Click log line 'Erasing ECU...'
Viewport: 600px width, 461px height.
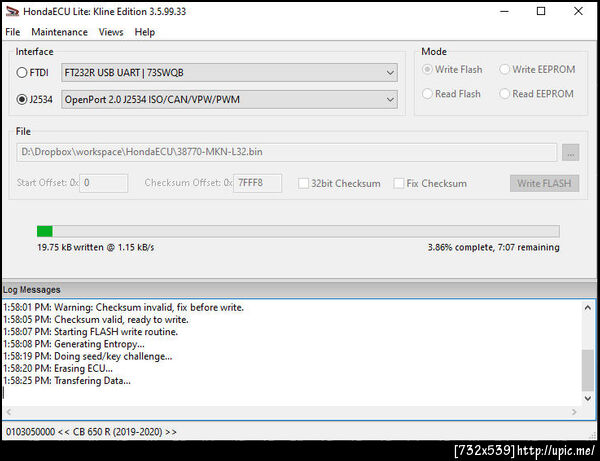(x=83, y=369)
